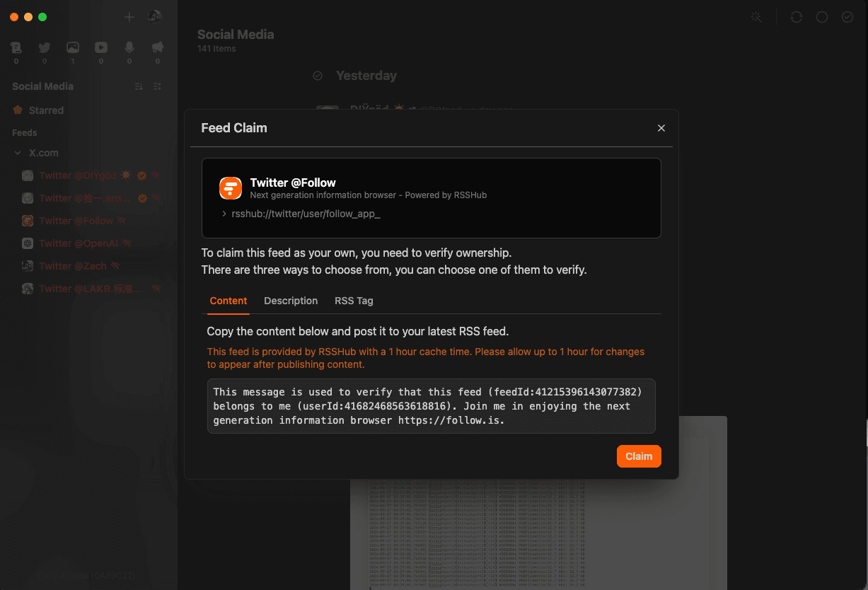The height and width of the screenshot is (590, 868).
Task: Click the list view icon beside Social Media
Action: click(x=157, y=86)
